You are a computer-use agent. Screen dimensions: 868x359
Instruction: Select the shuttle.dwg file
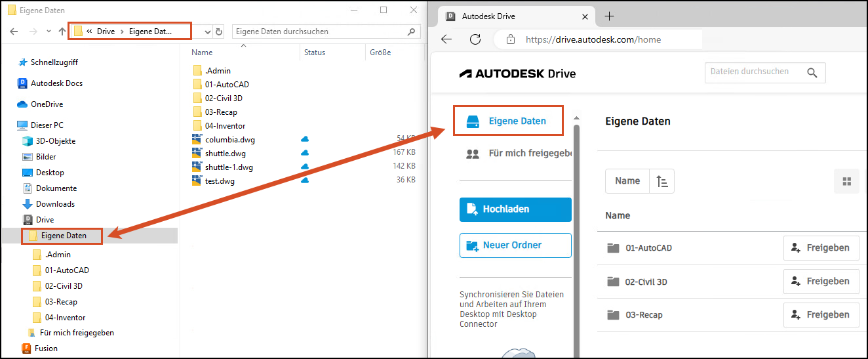pos(219,154)
